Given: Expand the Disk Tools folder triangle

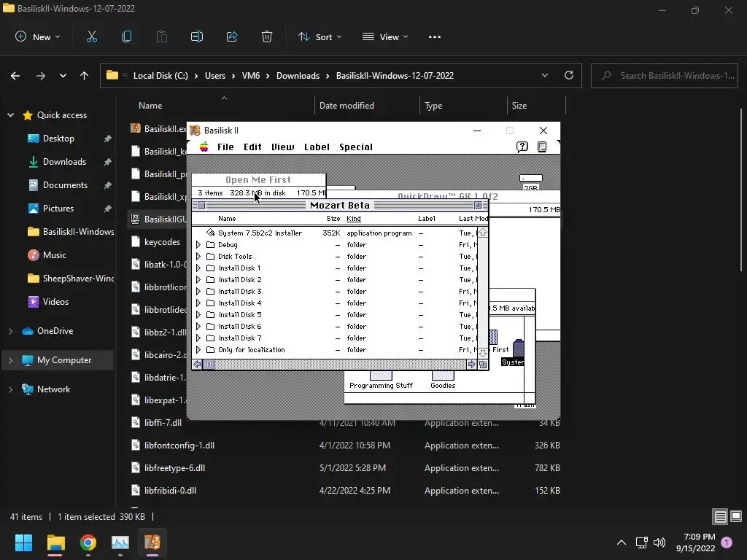Looking at the screenshot, I should (x=198, y=256).
